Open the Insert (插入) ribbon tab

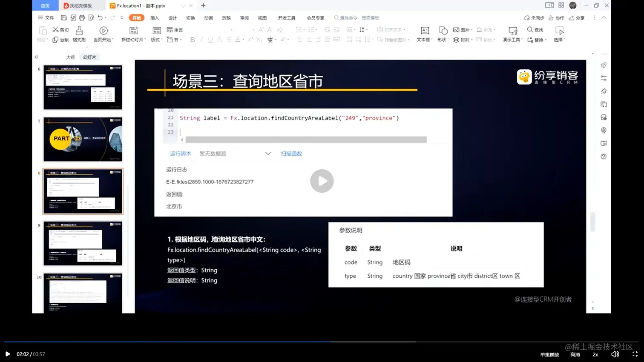[x=155, y=18]
